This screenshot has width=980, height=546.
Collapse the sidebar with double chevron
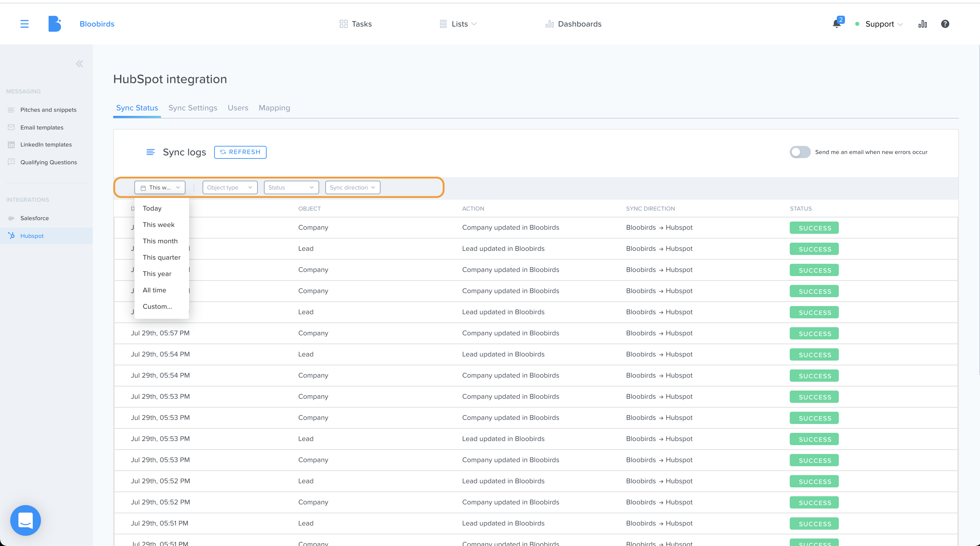[x=79, y=64]
